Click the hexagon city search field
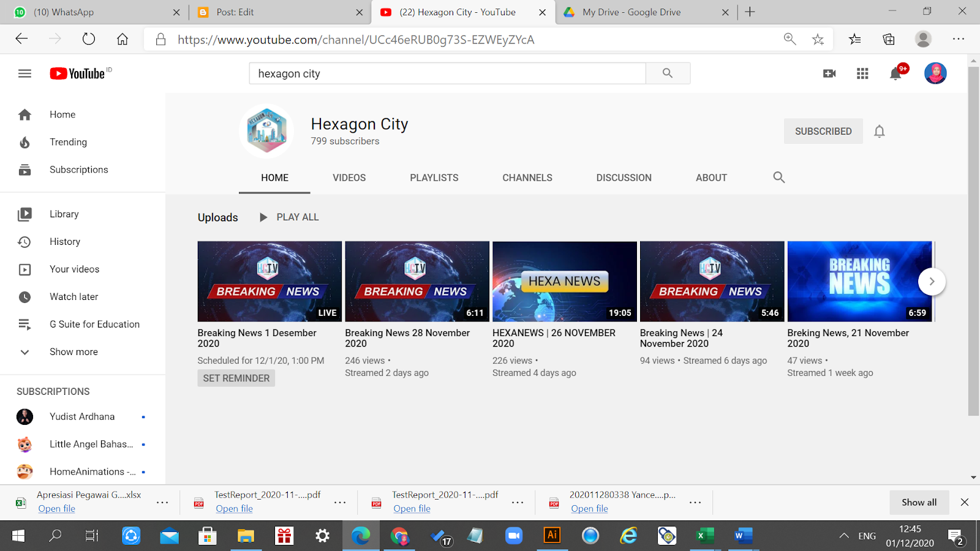 (x=447, y=73)
